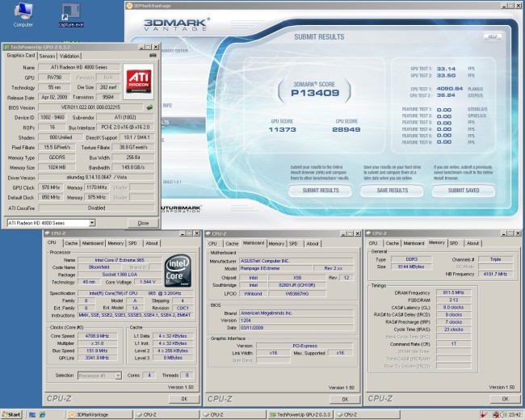The height and width of the screenshot is (420, 525).
Task: Open CPU tab in the Motherboard CPU-Z window
Action: click(x=212, y=243)
